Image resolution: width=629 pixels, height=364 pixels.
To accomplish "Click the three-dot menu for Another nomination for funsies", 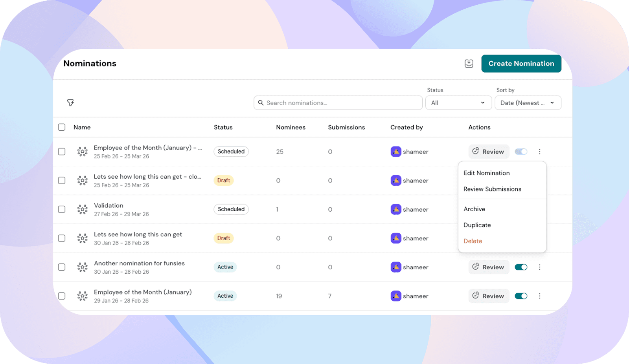I will tap(539, 267).
